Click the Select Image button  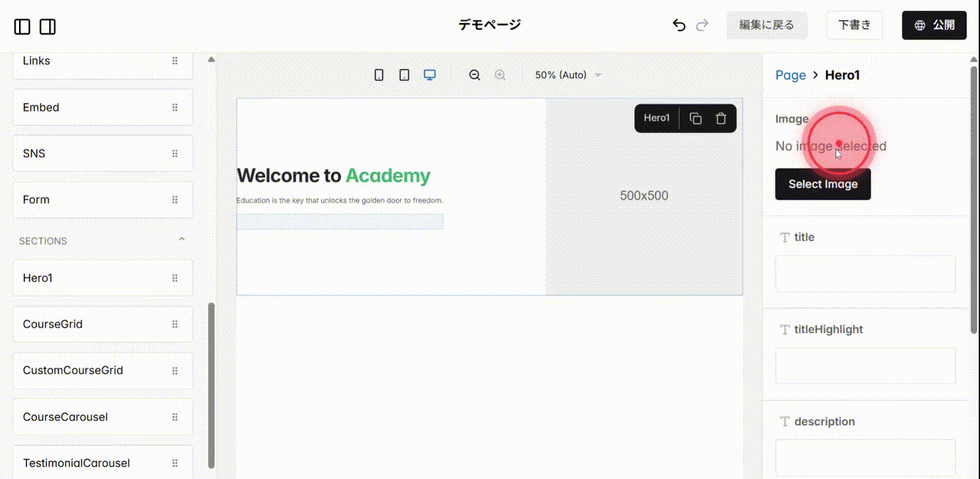click(823, 184)
